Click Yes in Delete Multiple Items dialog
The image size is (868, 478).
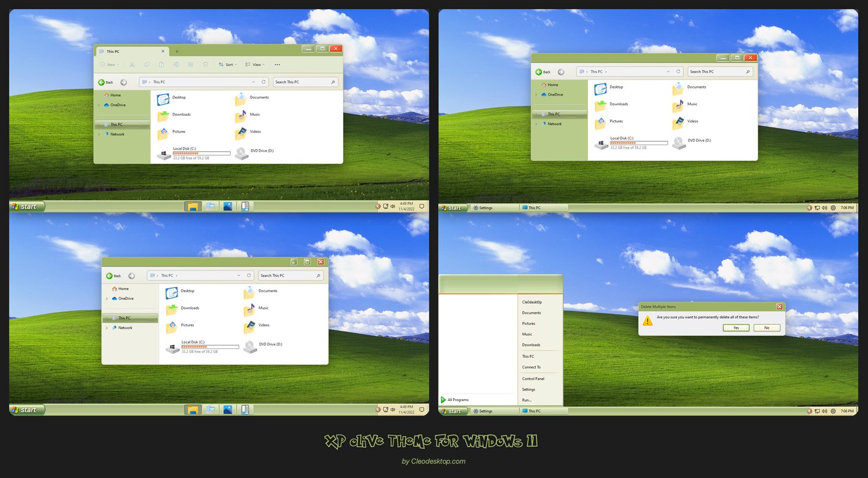(736, 328)
